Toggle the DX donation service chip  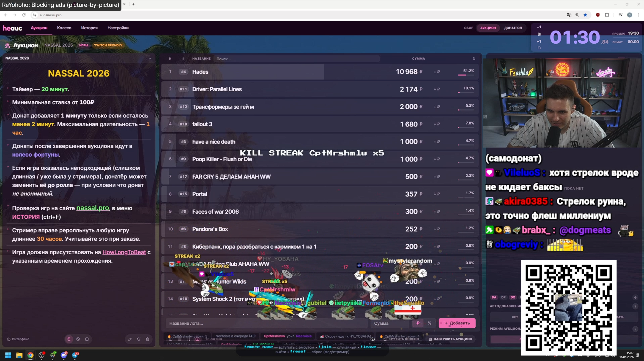(x=513, y=297)
